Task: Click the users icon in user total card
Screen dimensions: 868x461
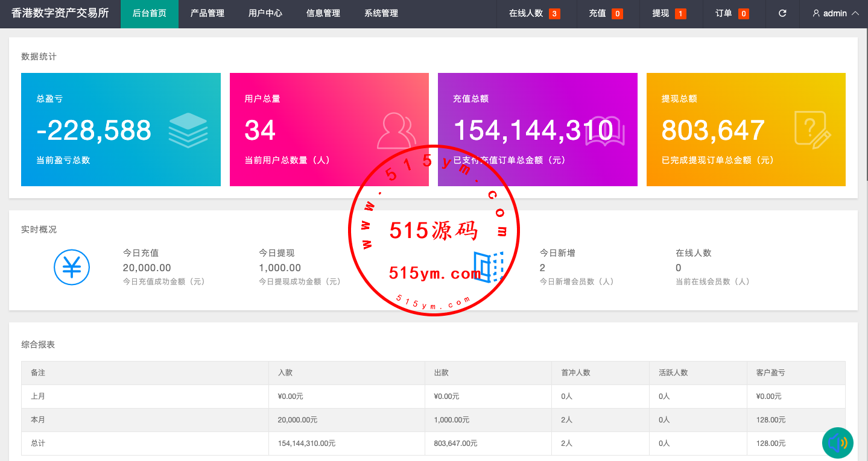Action: point(396,130)
